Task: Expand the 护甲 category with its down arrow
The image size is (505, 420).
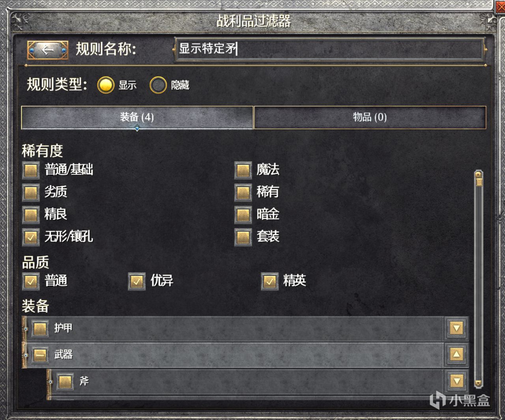Action: (x=456, y=328)
